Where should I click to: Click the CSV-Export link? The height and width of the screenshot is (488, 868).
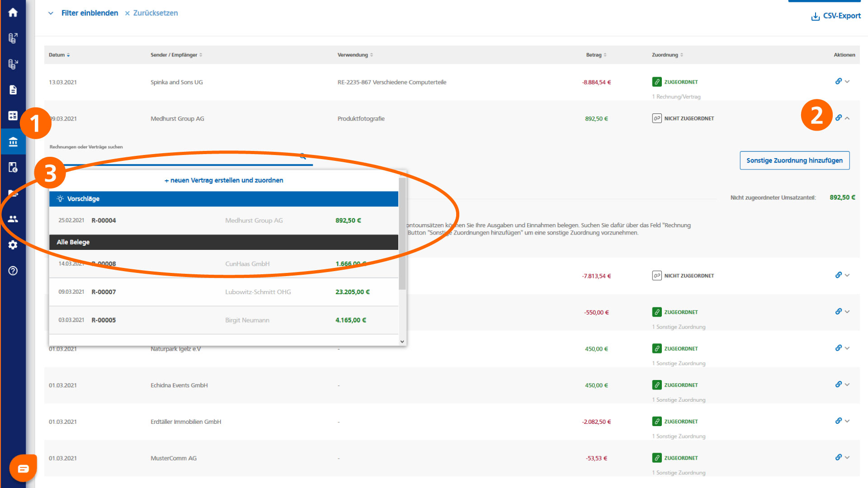click(836, 16)
